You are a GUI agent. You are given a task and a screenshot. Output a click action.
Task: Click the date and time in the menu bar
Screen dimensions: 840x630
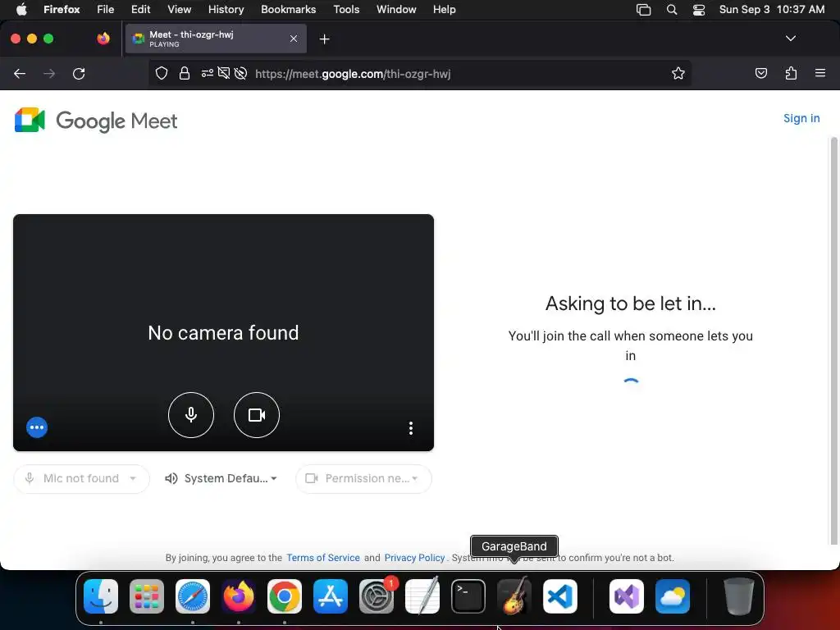(x=771, y=10)
